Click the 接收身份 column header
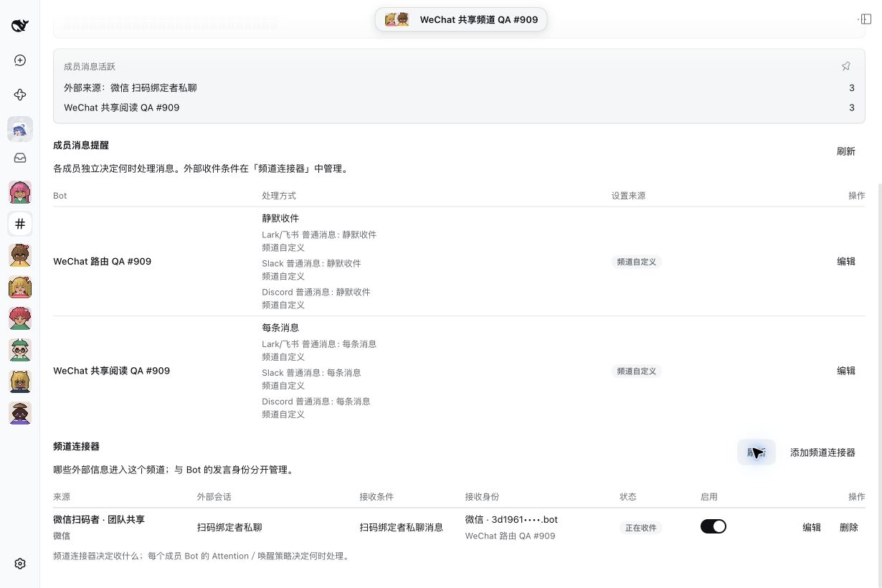 pos(482,496)
